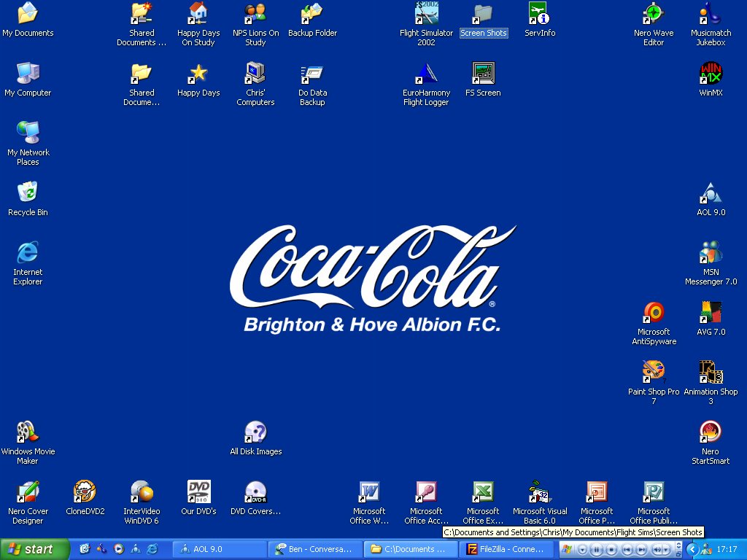Switch to the C:\Documents folder taskbar window
The width and height of the screenshot is (747, 560).
coord(410,549)
